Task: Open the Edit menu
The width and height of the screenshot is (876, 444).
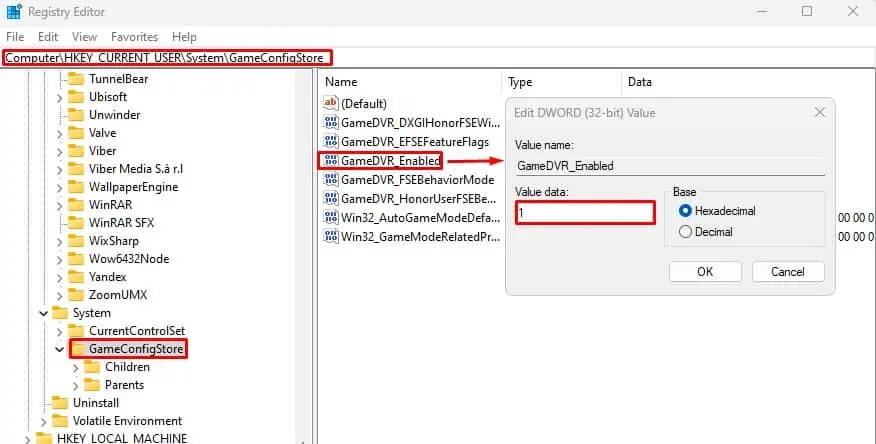Action: [48, 37]
